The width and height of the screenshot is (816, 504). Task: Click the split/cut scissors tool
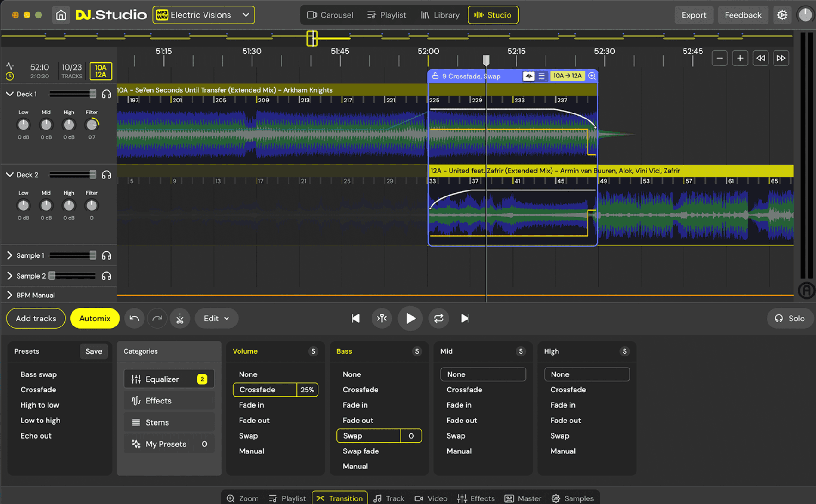180,319
